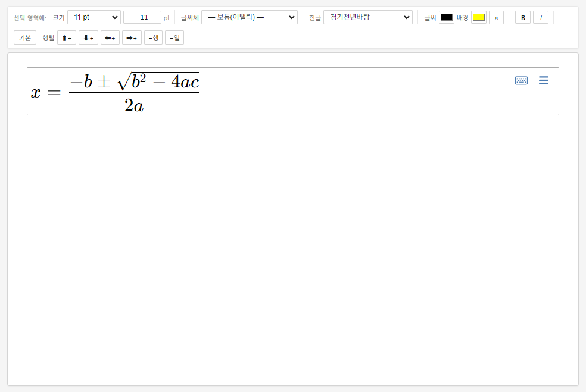Remove the matrix column with −열

tap(174, 37)
